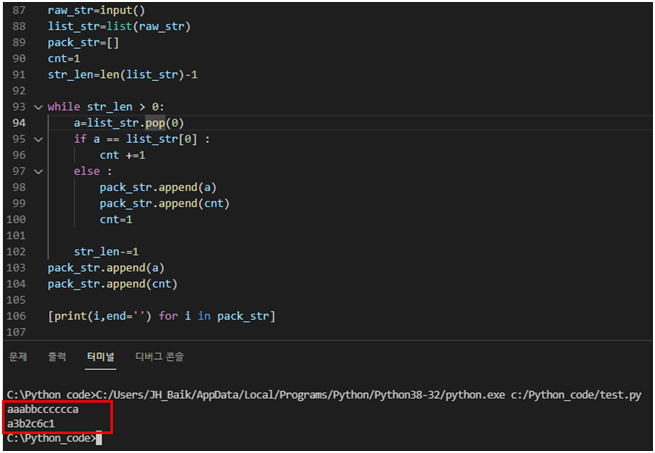655x453 pixels.
Task: Open the 문제 panel tab
Action: pyautogui.click(x=18, y=356)
